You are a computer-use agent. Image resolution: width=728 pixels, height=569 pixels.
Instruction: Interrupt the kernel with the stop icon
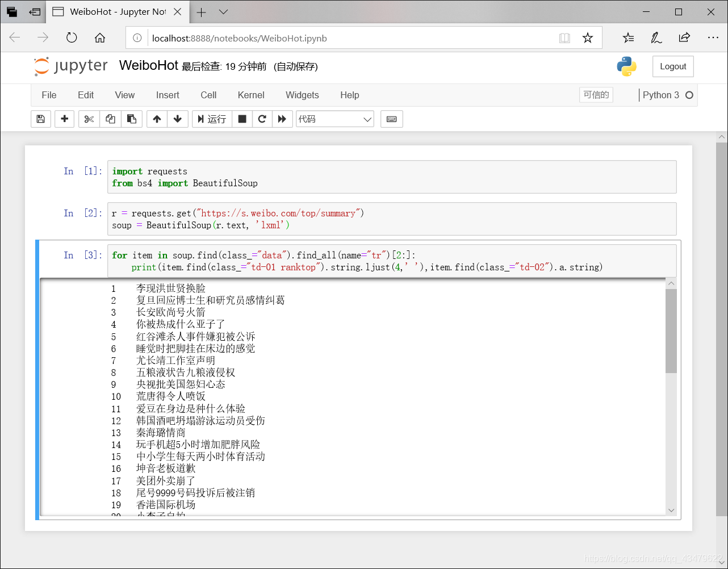tap(242, 119)
